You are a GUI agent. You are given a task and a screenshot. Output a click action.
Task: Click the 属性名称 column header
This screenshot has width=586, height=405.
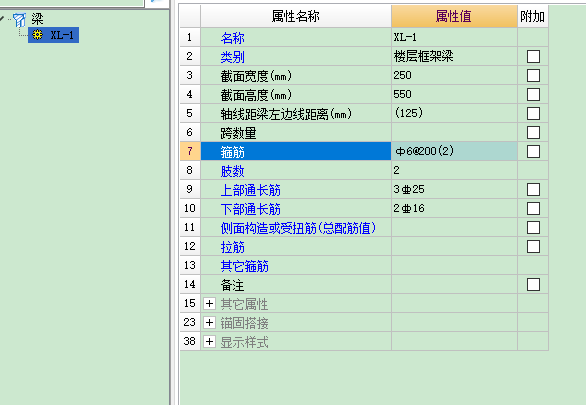(296, 16)
